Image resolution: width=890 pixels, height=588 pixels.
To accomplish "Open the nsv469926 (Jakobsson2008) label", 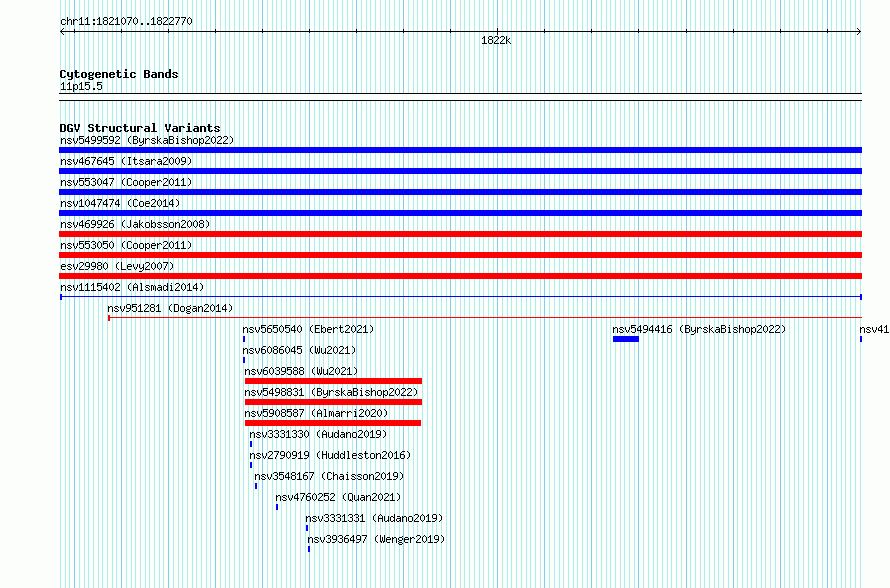I will point(135,224).
